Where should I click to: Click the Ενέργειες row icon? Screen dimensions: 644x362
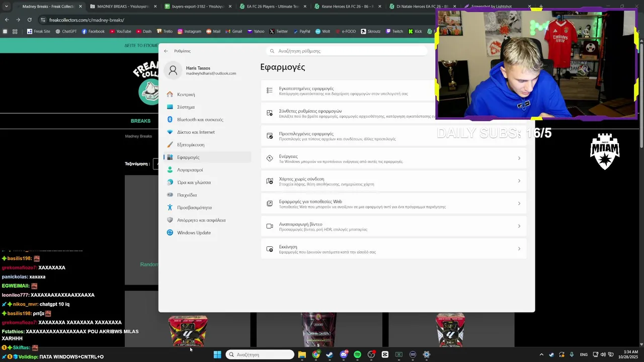tap(270, 158)
